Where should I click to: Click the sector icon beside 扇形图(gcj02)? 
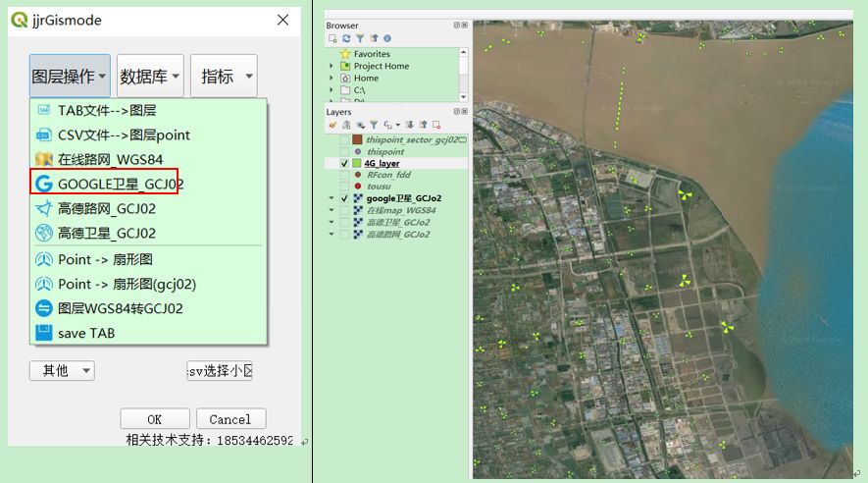(x=44, y=284)
